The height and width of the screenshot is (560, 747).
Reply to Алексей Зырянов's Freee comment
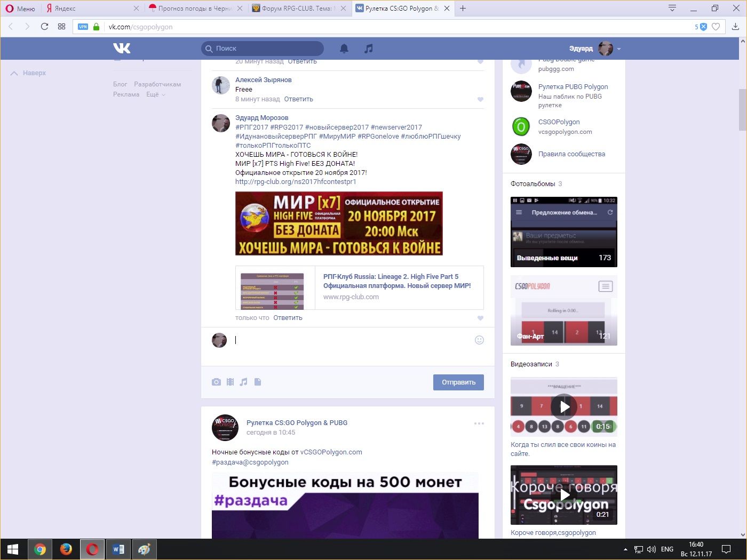coord(298,99)
